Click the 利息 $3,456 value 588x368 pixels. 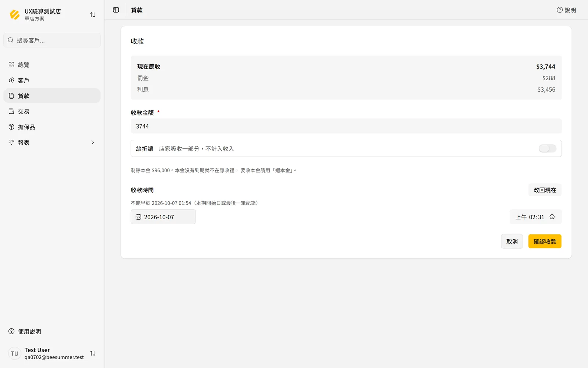click(x=546, y=89)
